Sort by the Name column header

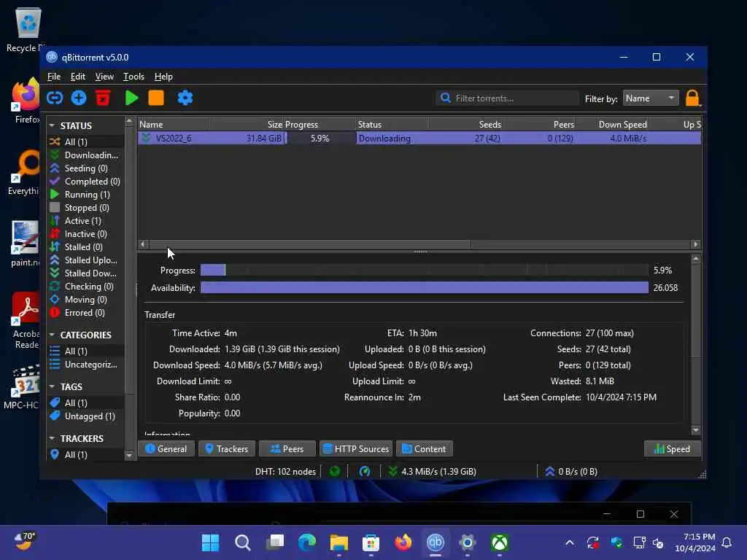(x=174, y=124)
